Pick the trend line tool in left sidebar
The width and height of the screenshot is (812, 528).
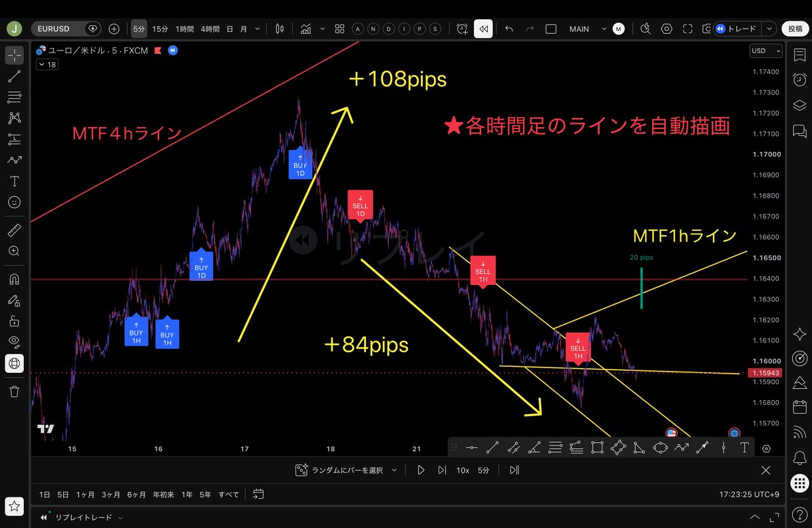point(14,77)
